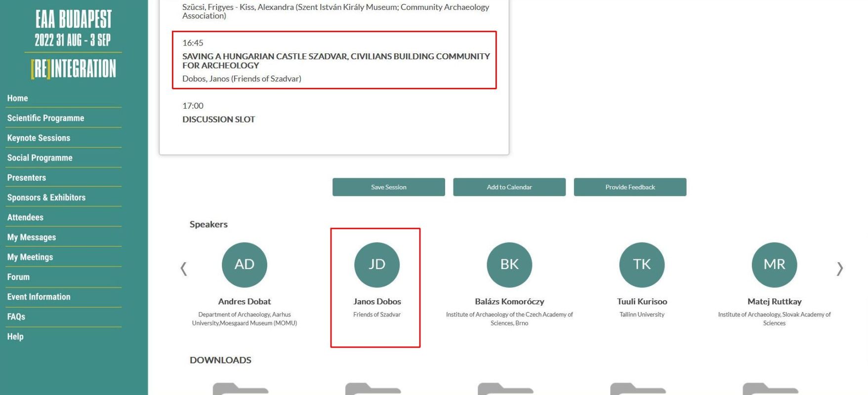Screen dimensions: 868x395
Task: Click the AD avatar for Andres Dobat
Action: (x=244, y=265)
